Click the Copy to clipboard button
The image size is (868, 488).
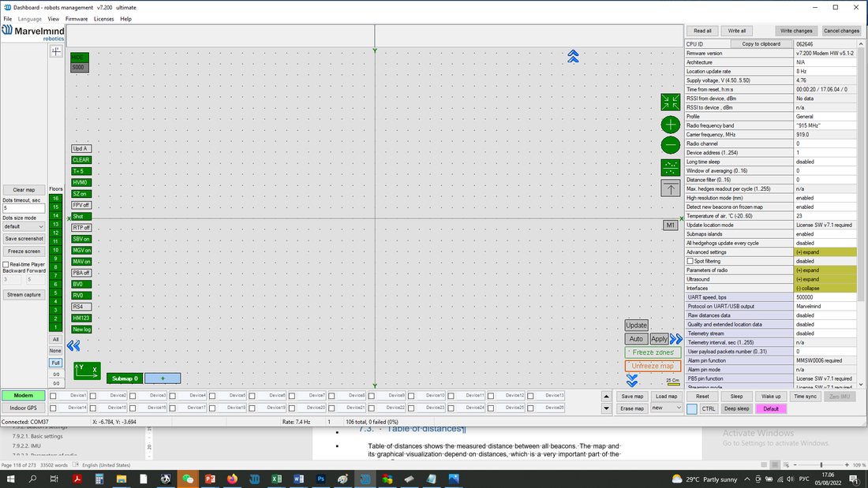pyautogui.click(x=761, y=43)
